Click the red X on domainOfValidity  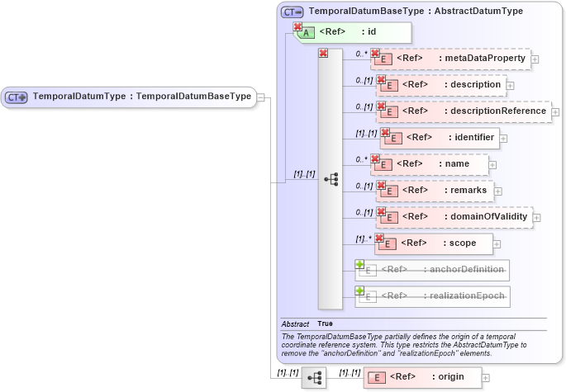pos(381,211)
